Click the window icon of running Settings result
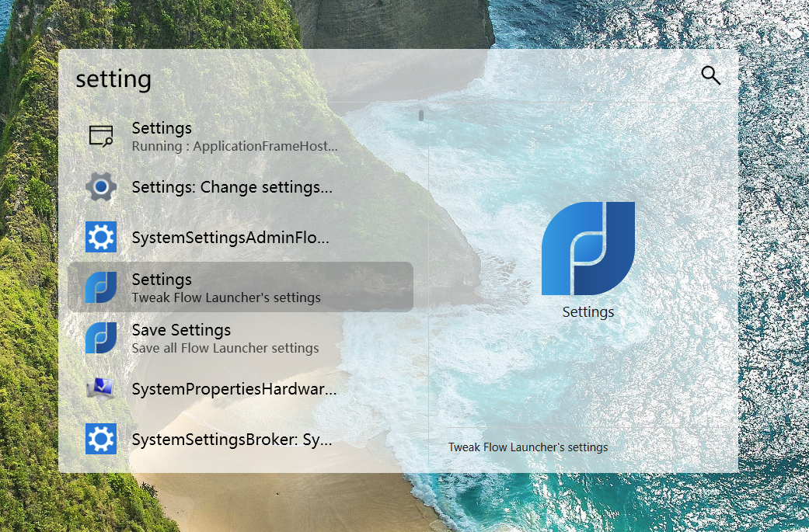 tap(100, 136)
